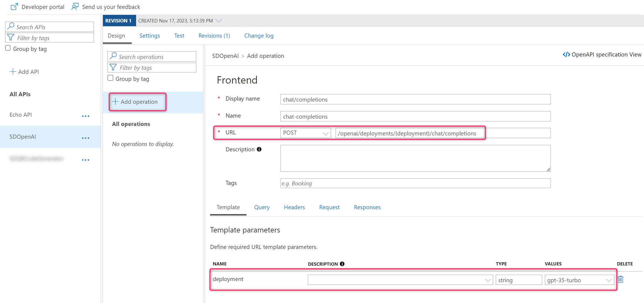Viewport: 644px width, 303px height.
Task: Expand the POST HTTP method dropdown
Action: tap(305, 133)
